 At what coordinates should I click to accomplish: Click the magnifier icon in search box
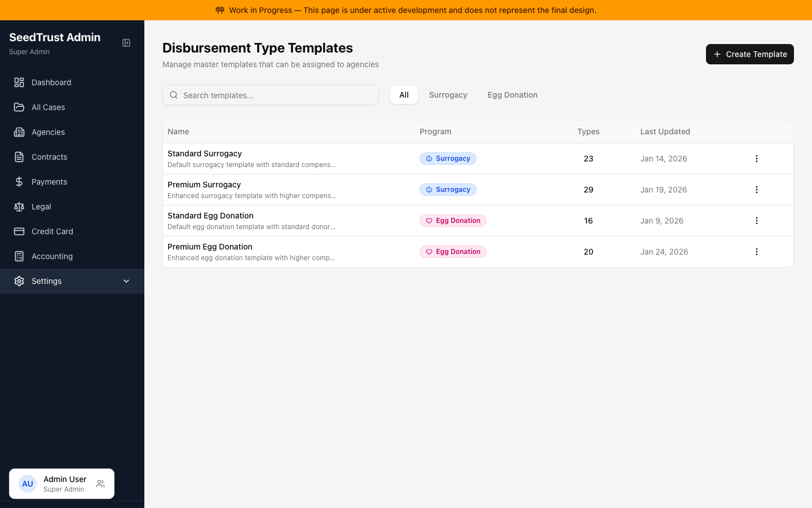click(174, 95)
